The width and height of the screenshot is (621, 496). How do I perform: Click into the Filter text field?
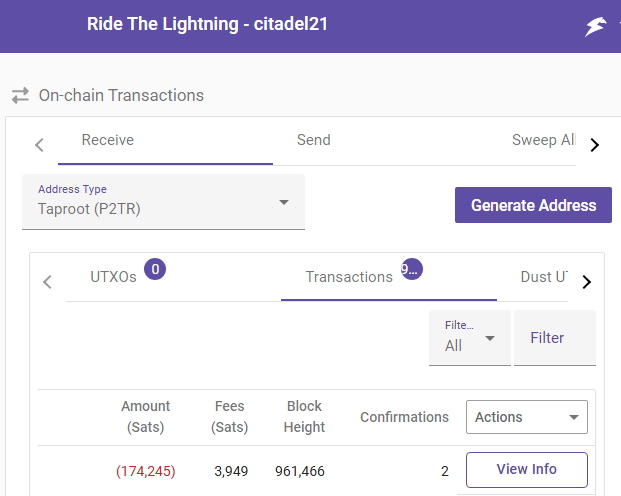point(554,338)
